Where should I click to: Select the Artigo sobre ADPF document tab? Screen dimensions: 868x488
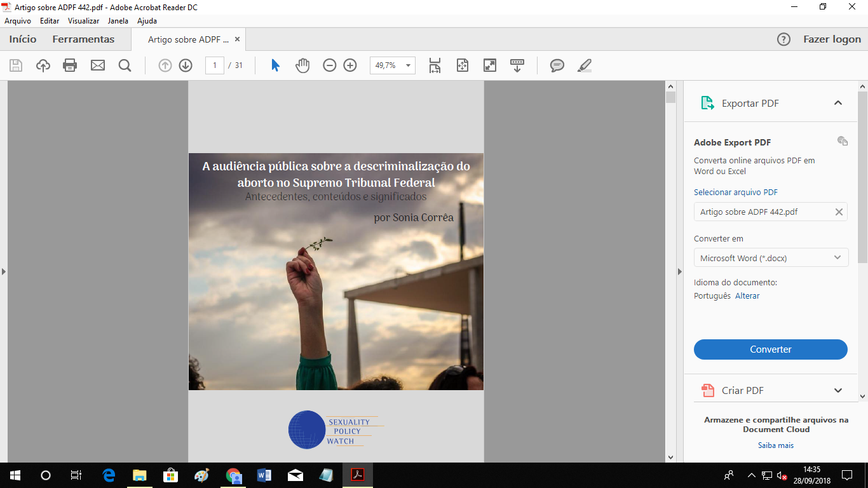point(188,39)
